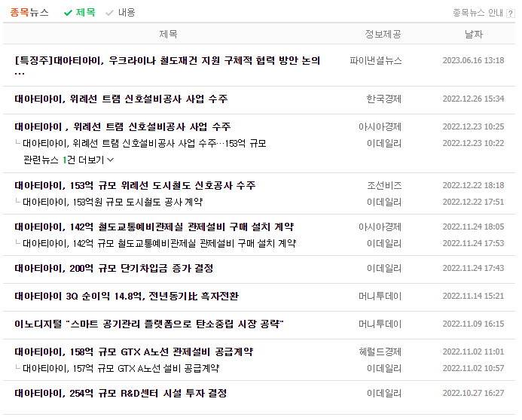Click the 헤럴드경제 source name
Viewport: 522px width, 420px height.
click(380, 352)
